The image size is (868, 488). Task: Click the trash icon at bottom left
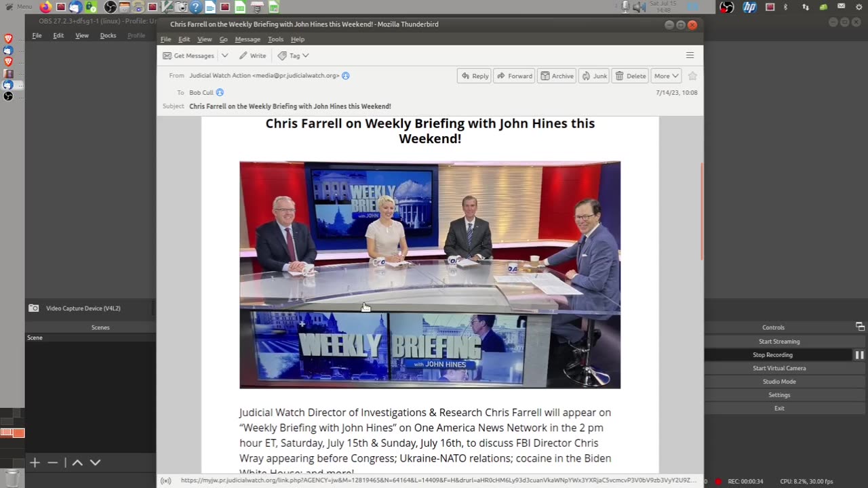(x=12, y=479)
